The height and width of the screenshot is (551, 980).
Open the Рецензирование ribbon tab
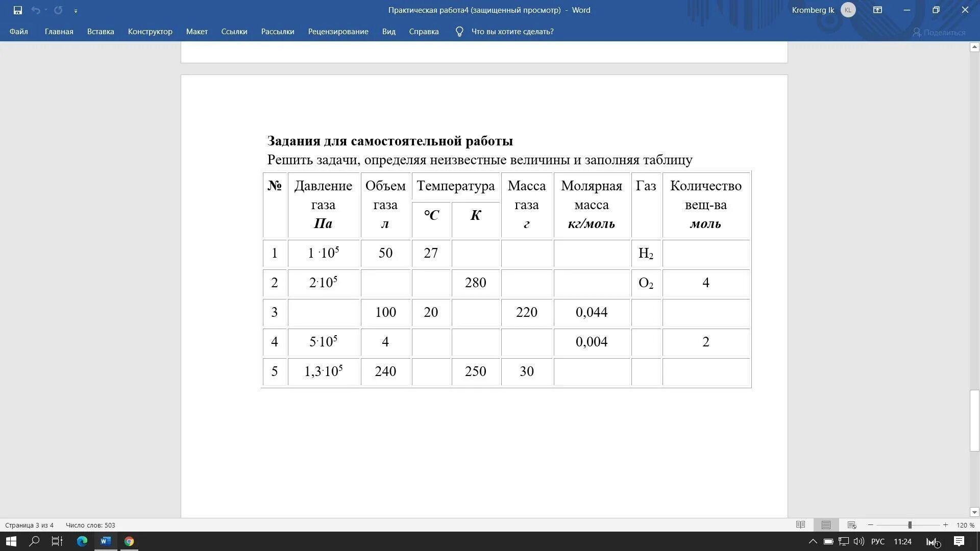pyautogui.click(x=338, y=32)
